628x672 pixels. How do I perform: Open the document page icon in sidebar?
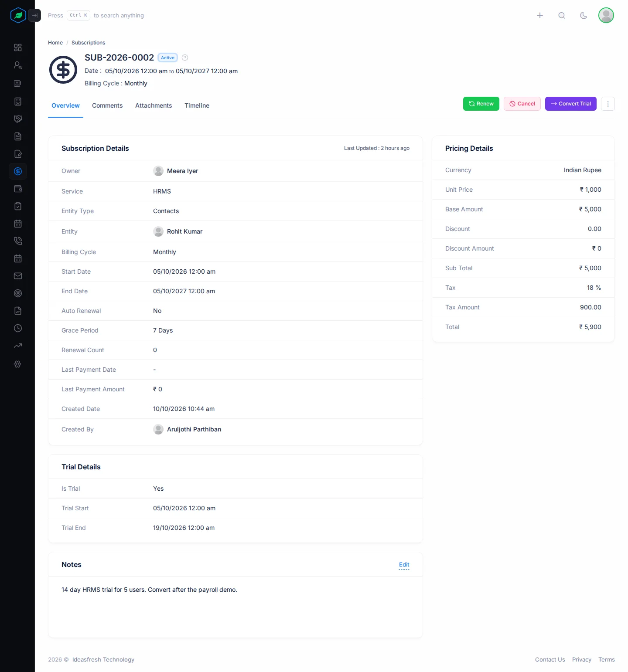coord(18,136)
